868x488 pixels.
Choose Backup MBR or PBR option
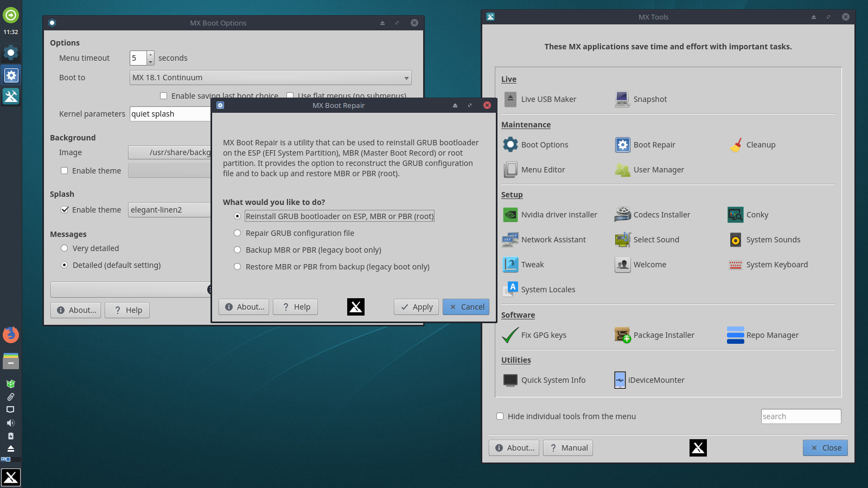coord(308,250)
